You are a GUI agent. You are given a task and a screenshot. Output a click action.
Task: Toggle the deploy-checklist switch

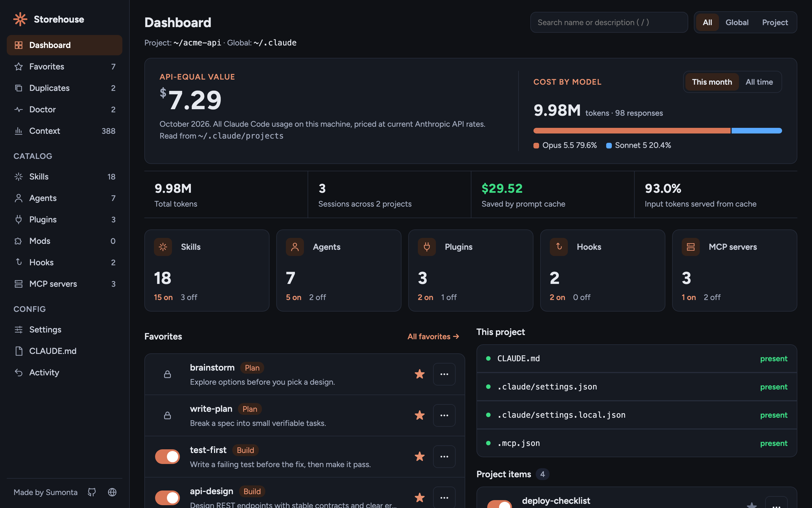pos(500,504)
